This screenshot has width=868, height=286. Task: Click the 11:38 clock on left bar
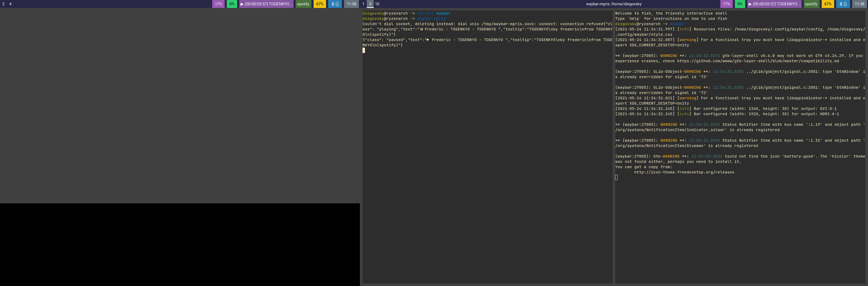[351, 4]
